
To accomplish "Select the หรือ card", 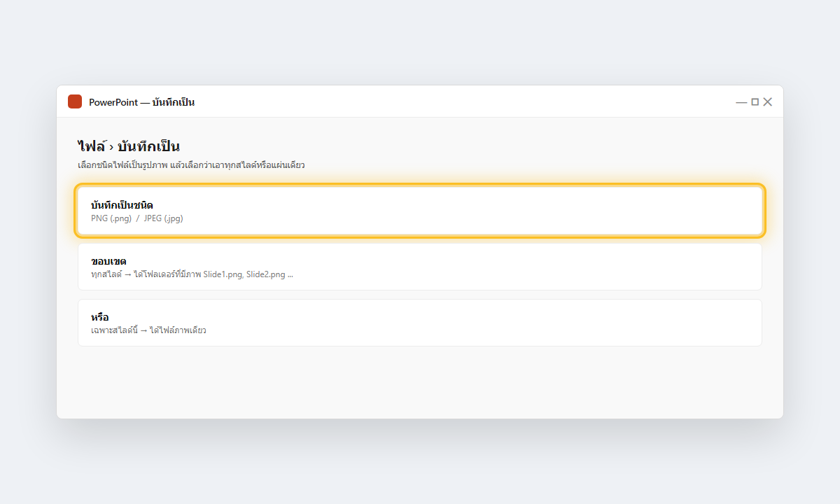I will pyautogui.click(x=420, y=323).
